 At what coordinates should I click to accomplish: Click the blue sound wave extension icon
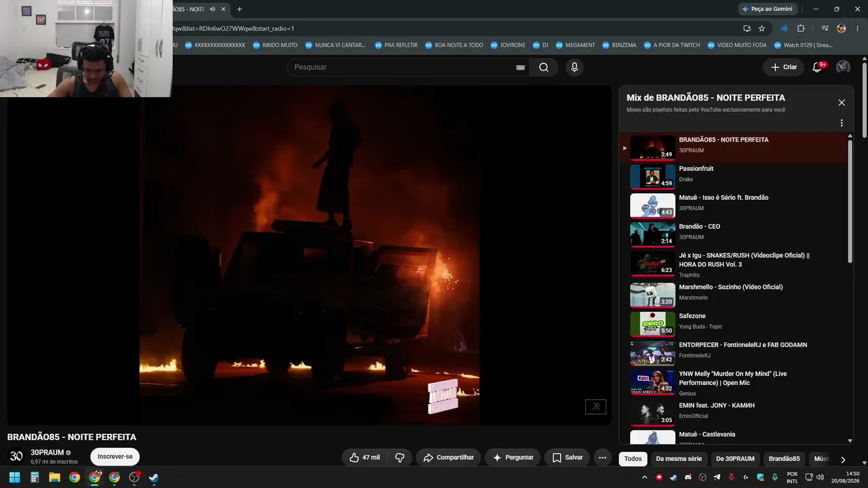[x=784, y=28]
